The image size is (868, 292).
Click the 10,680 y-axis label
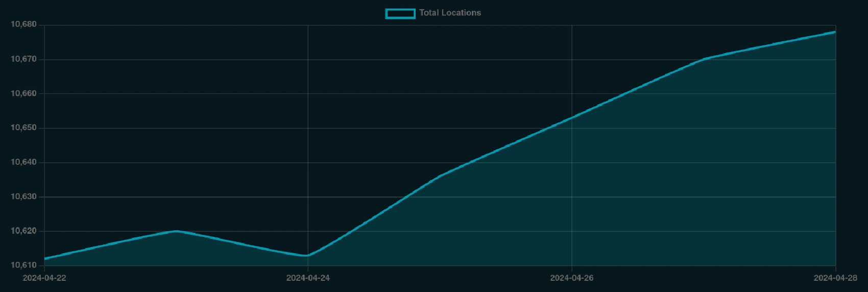click(23, 25)
